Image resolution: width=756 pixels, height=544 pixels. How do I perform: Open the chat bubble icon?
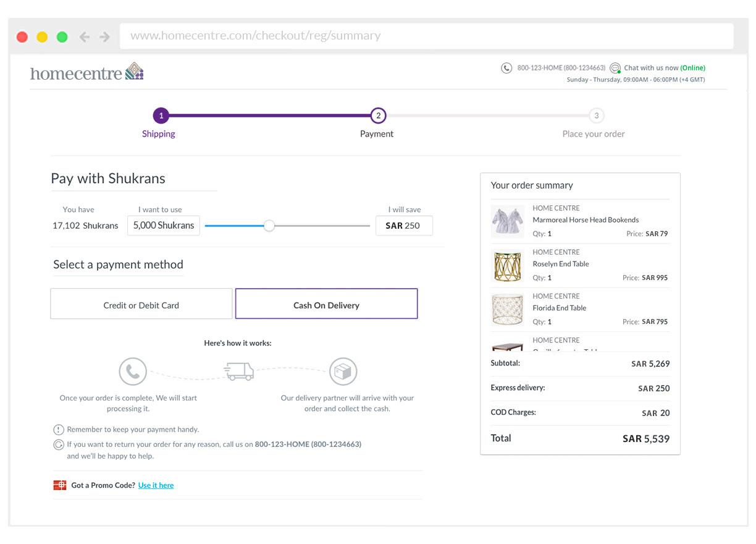615,68
